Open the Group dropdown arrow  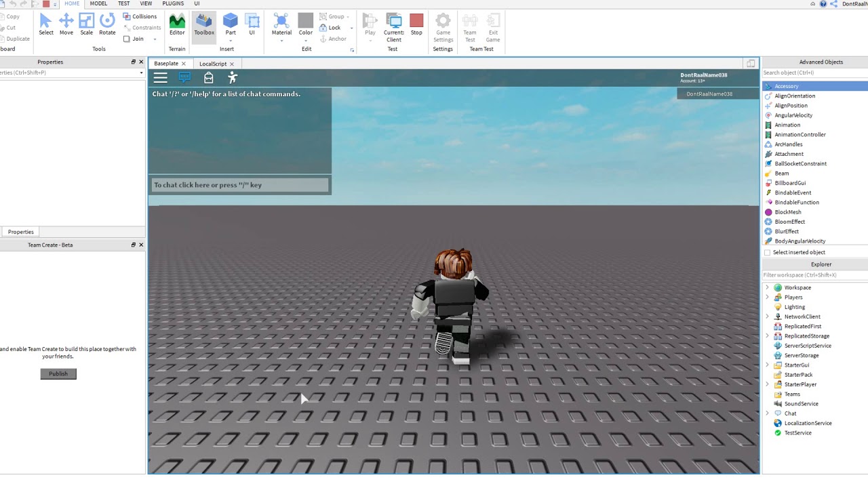348,17
